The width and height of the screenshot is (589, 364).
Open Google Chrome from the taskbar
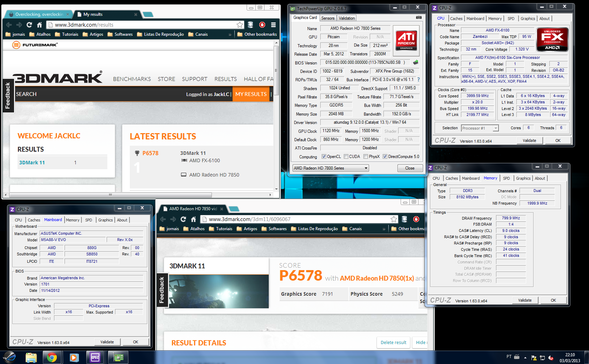click(x=52, y=358)
